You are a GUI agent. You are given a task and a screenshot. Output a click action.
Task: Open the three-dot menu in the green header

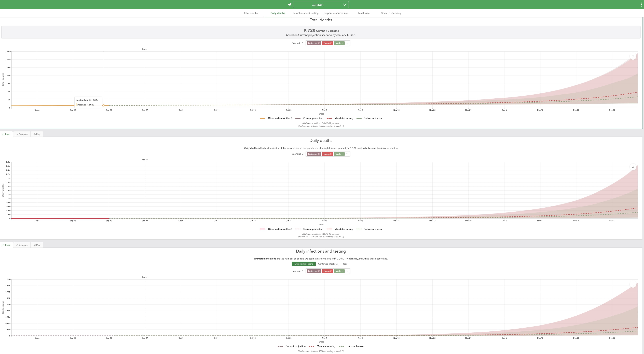point(641,5)
